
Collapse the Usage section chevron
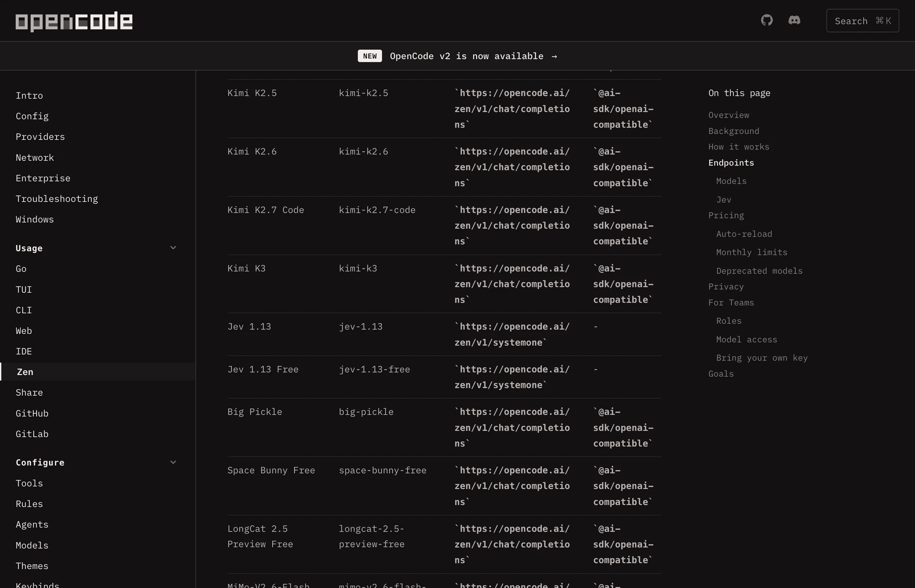point(173,248)
